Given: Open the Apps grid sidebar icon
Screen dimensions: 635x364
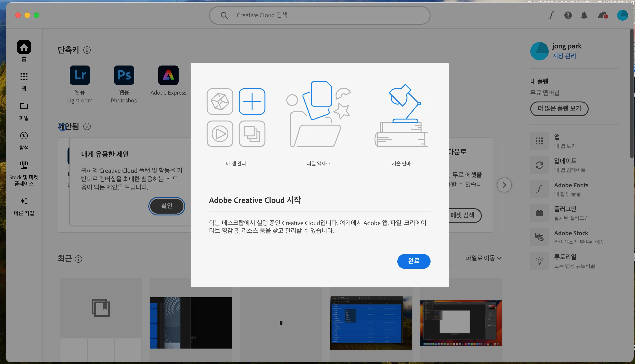Looking at the screenshot, I should [x=24, y=77].
